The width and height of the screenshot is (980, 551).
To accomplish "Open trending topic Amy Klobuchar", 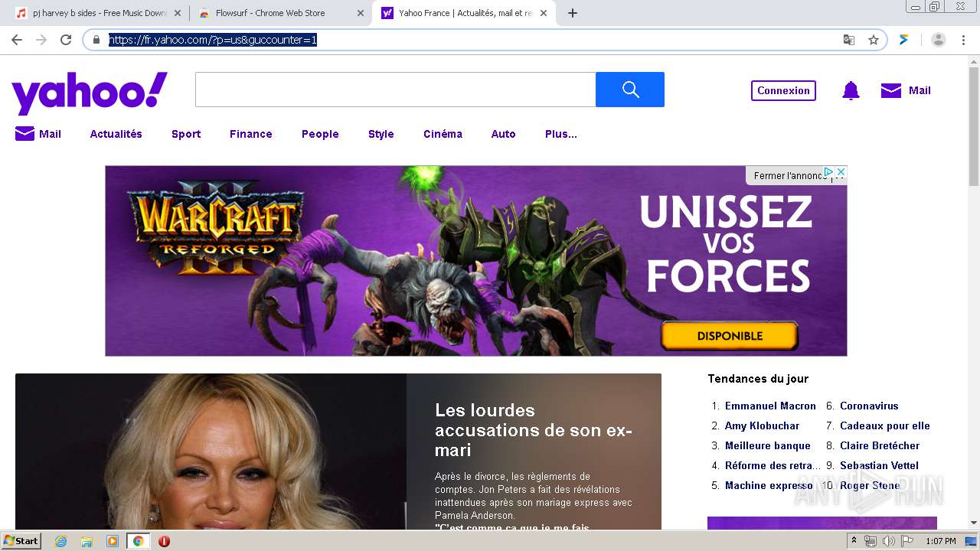I will [x=762, y=425].
